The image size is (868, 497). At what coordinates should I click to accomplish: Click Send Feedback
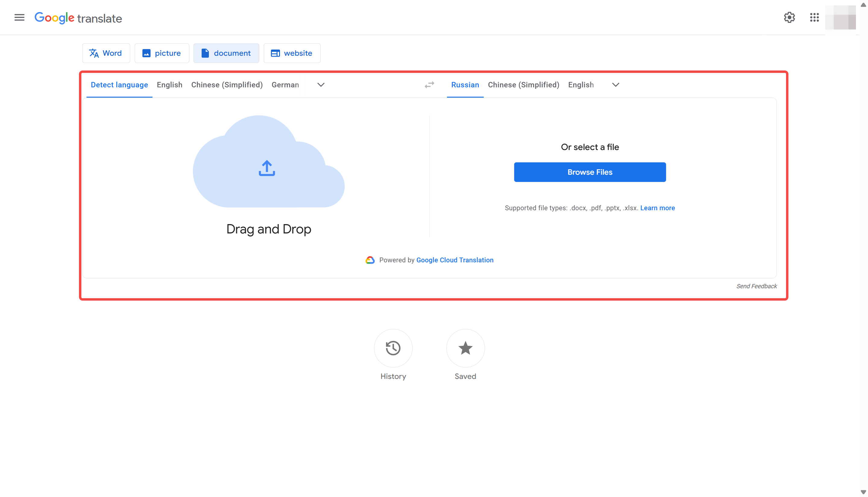756,286
